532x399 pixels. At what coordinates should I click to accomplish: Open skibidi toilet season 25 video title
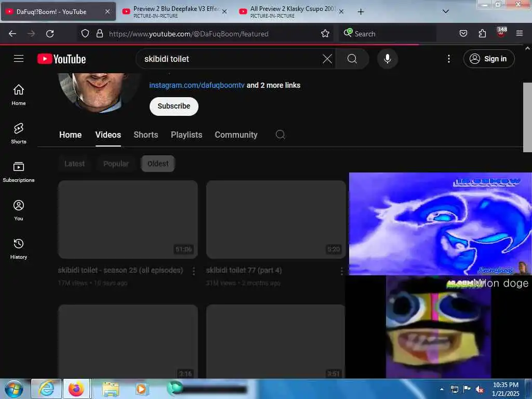click(x=121, y=270)
